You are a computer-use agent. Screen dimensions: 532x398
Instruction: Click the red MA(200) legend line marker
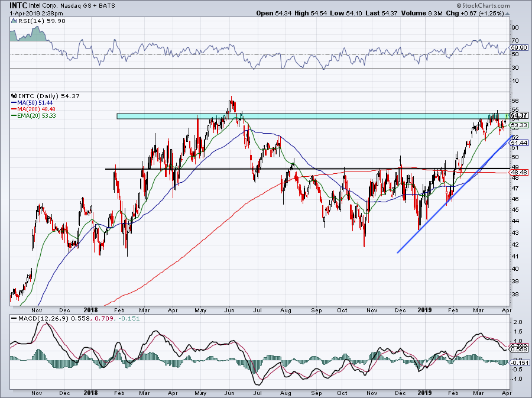[14, 109]
